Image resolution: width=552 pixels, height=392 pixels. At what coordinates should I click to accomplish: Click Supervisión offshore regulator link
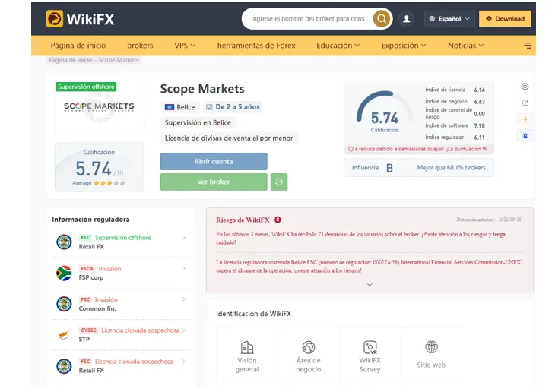(x=123, y=238)
